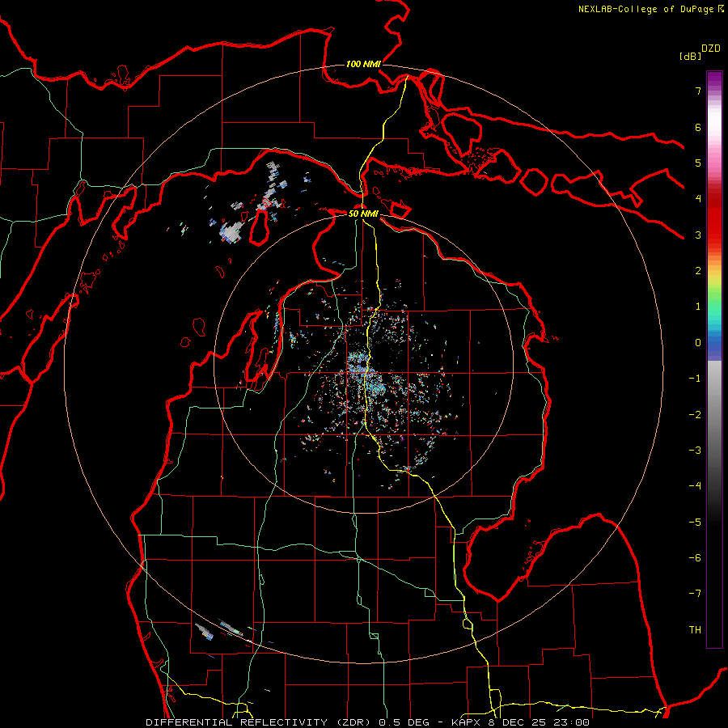Select the legend value 1
This screenshot has height=728, width=728.
coord(698,307)
